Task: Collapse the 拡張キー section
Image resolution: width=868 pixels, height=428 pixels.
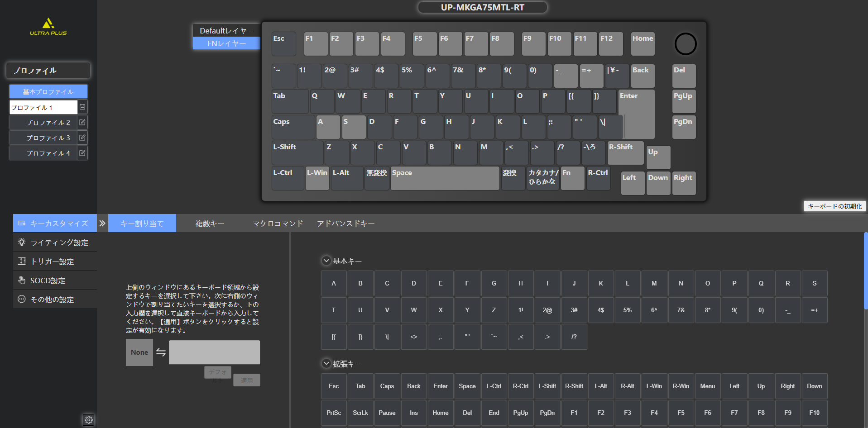Action: pos(326,363)
